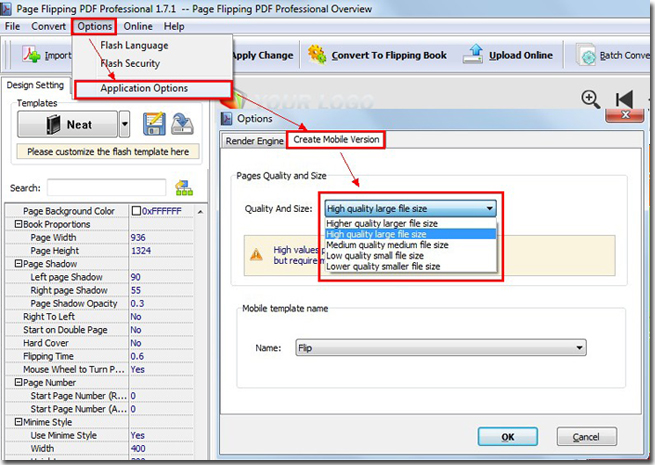655x465 pixels.
Task: Open the Quality And Size combo box
Action: tap(411, 208)
